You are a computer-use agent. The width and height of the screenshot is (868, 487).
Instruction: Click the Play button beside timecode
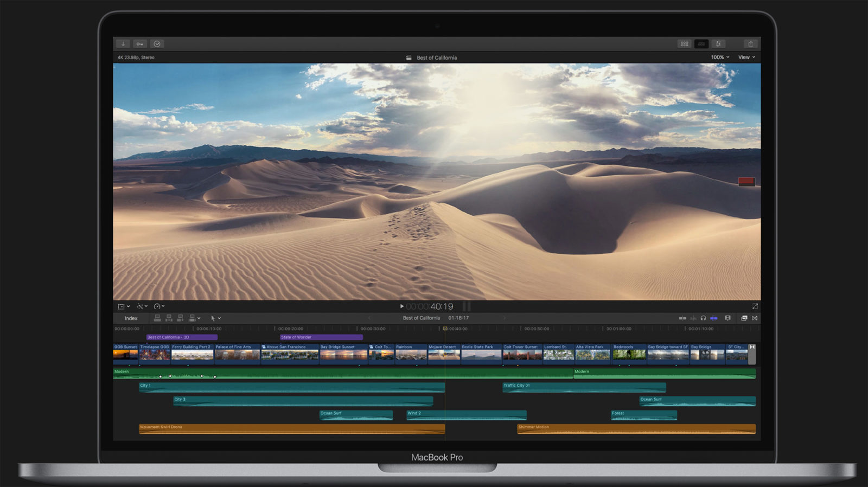pyautogui.click(x=401, y=306)
